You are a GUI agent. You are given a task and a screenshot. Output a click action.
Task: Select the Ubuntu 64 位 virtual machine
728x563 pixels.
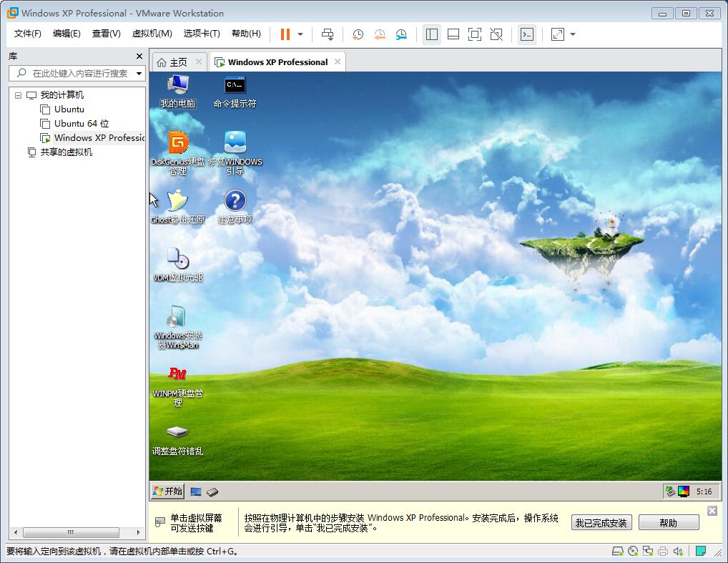pyautogui.click(x=82, y=124)
